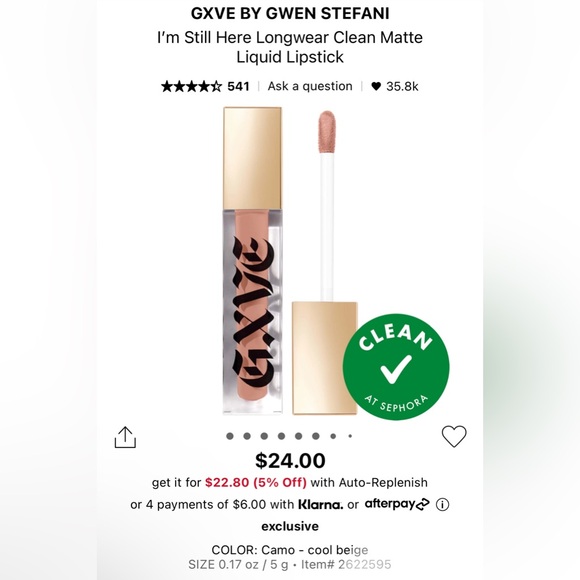This screenshot has height=580, width=580.
Task: Select the sixth image carousel dot
Action: pos(316,436)
